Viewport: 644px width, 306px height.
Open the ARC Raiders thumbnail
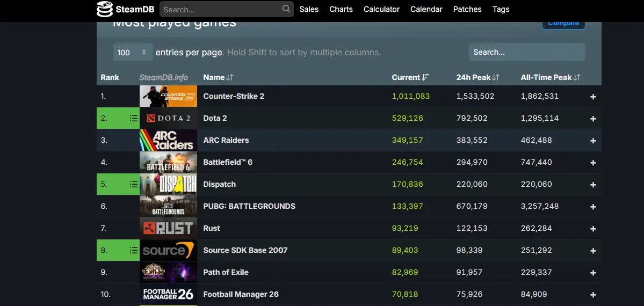pos(169,140)
